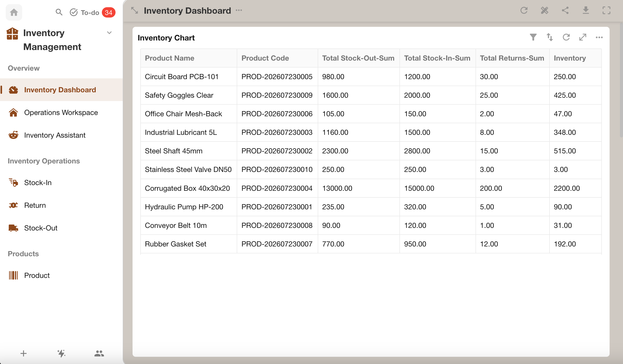Click the 2200.00 inventory value
The height and width of the screenshot is (364, 623).
point(567,188)
